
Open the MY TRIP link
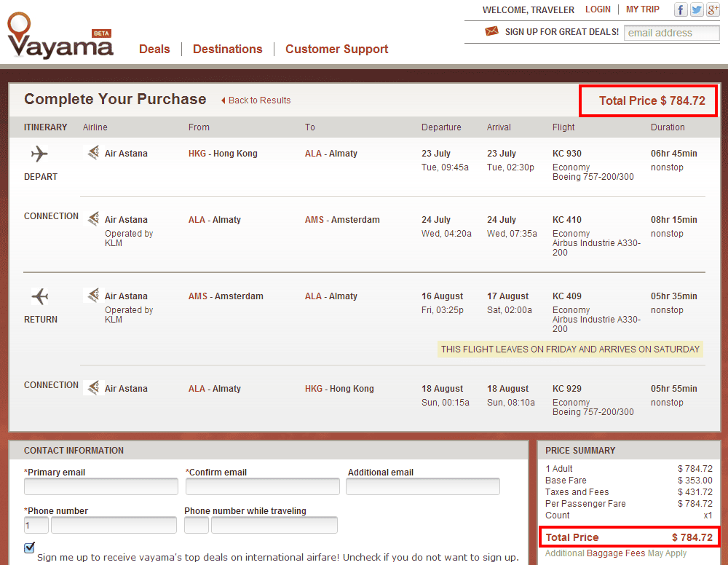[643, 9]
